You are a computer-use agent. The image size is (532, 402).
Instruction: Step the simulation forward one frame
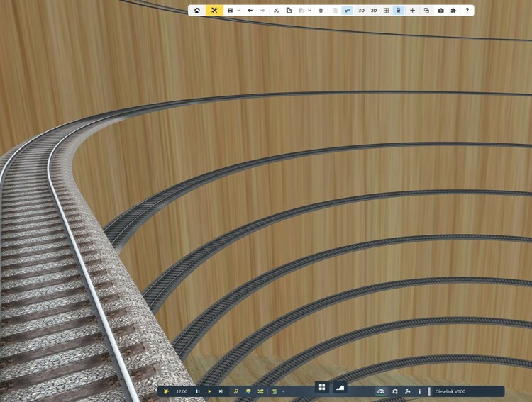pyautogui.click(x=221, y=391)
